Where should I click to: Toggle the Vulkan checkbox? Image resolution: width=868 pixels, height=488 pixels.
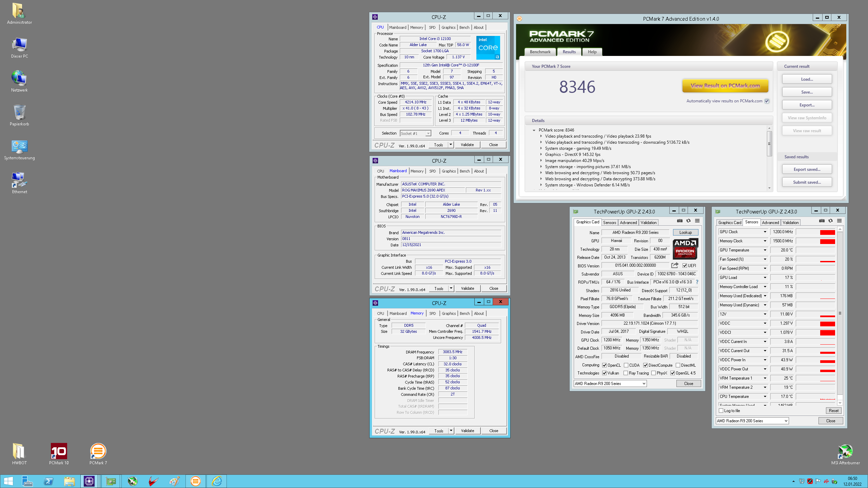(x=605, y=373)
